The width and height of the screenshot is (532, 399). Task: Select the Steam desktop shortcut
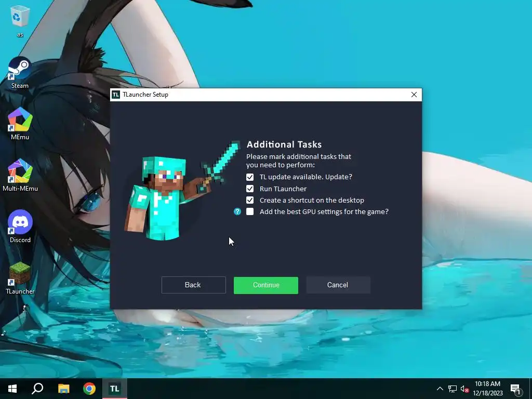tap(20, 73)
